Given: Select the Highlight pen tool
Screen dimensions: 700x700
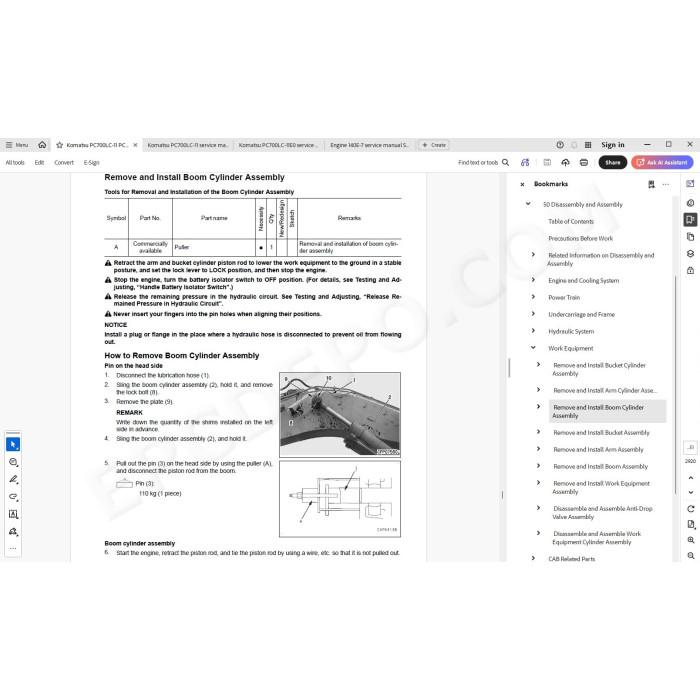Looking at the screenshot, I should [x=13, y=479].
